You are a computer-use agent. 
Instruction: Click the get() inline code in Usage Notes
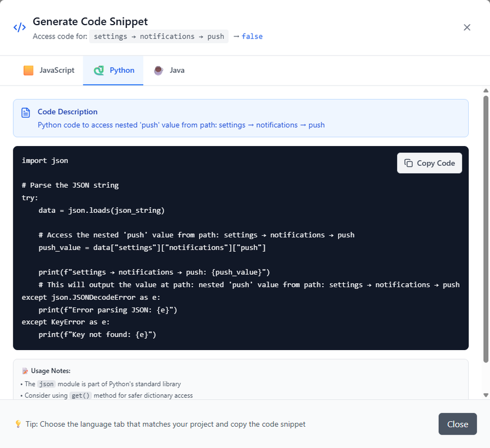[x=77, y=395]
